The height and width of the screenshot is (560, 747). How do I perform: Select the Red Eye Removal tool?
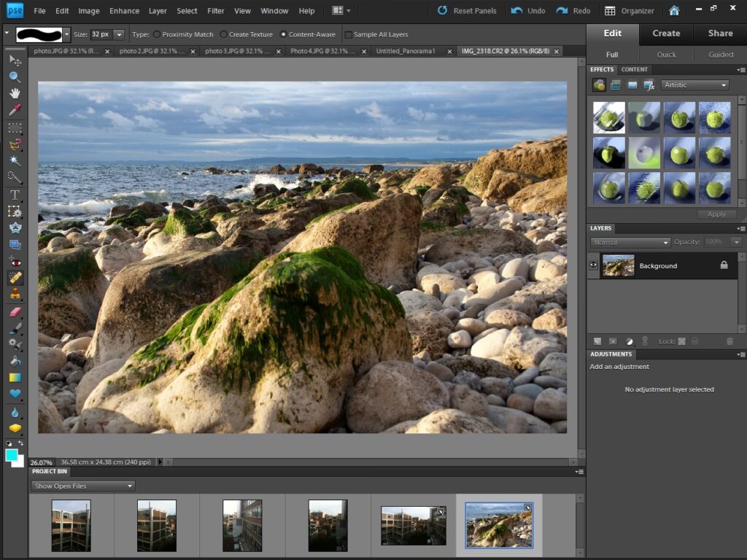click(15, 260)
